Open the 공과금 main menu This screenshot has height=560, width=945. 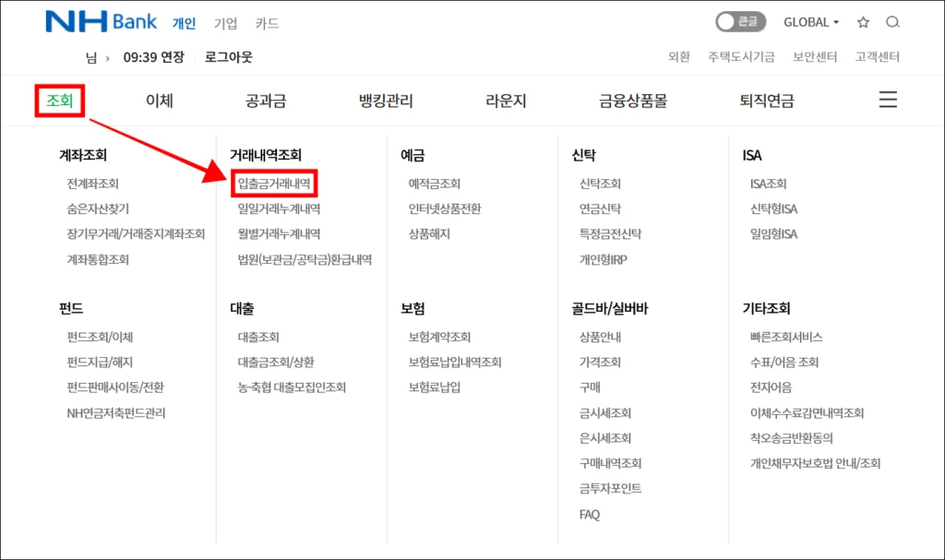[x=265, y=101]
